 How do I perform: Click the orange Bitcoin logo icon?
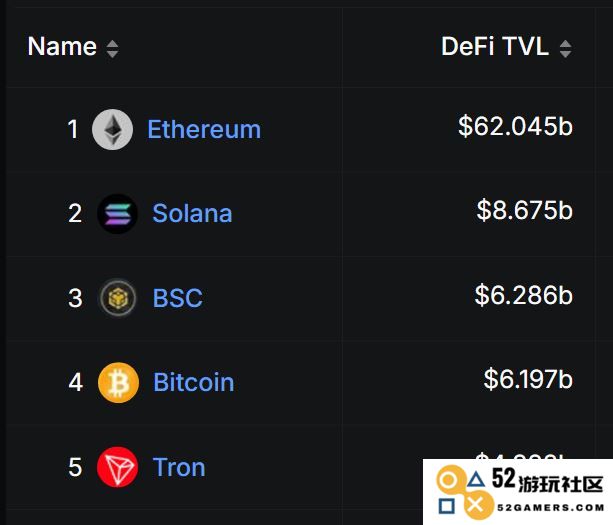[118, 382]
